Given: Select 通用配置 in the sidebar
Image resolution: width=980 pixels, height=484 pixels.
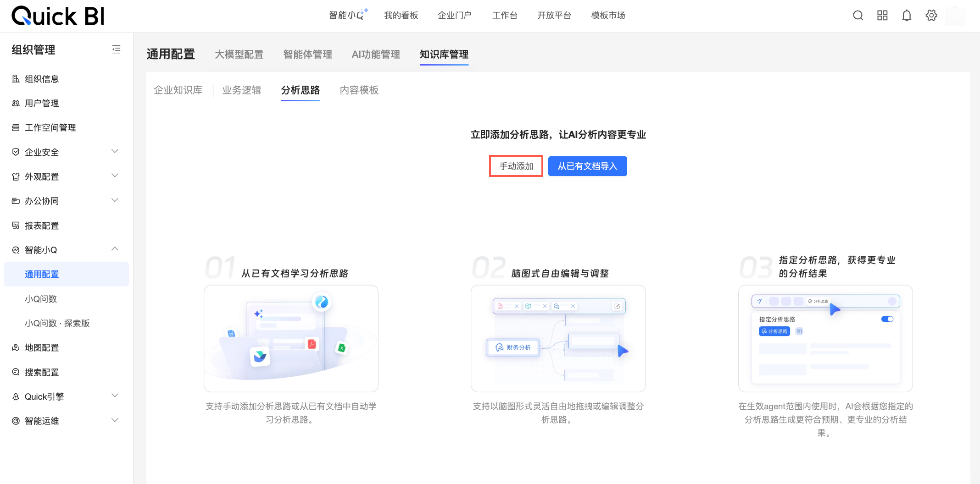Looking at the screenshot, I should [x=67, y=274].
